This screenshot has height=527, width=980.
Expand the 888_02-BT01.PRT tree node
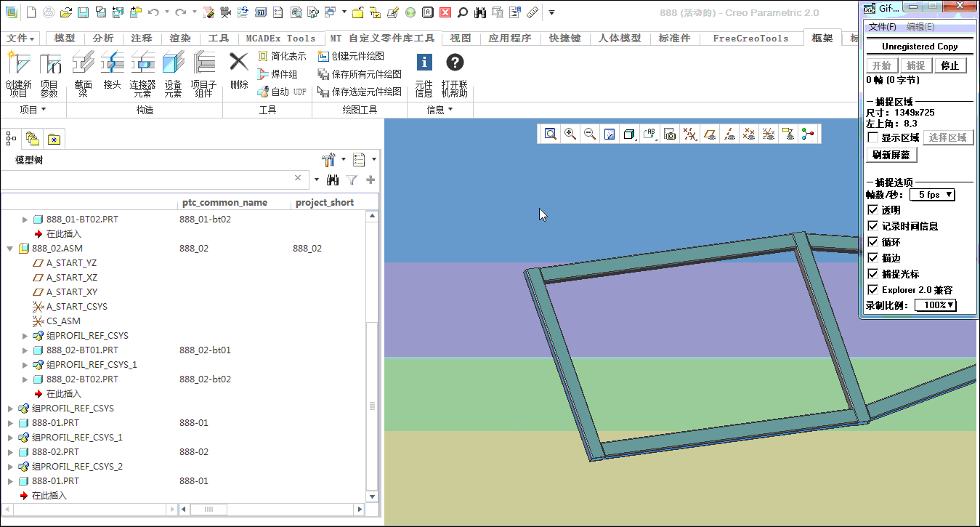click(x=25, y=350)
